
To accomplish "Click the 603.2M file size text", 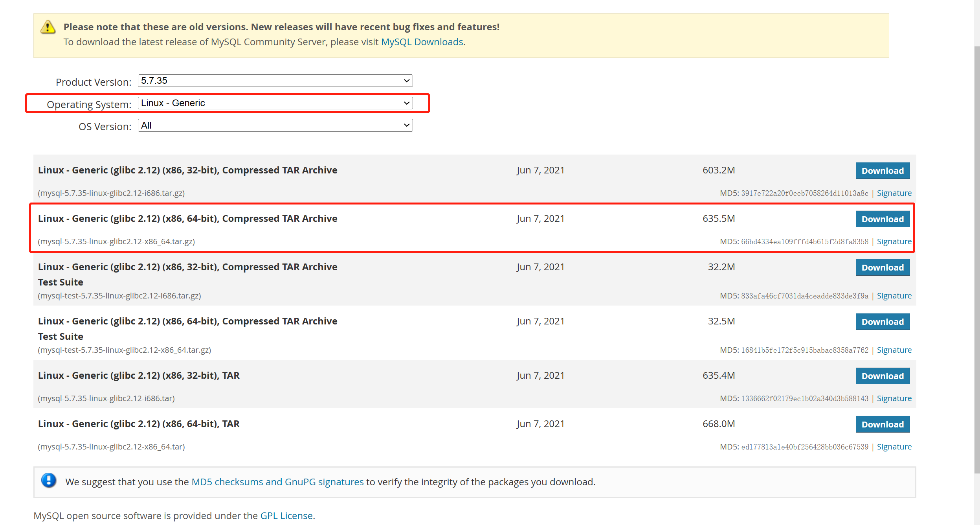I will (x=719, y=170).
